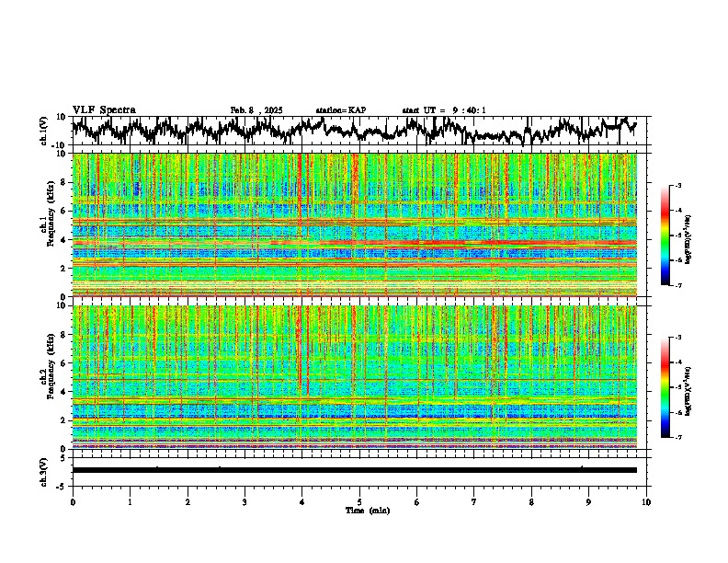This screenshot has height=563, width=728.
Task: Click the ch.1 spectrogram plot area
Action: point(355,224)
